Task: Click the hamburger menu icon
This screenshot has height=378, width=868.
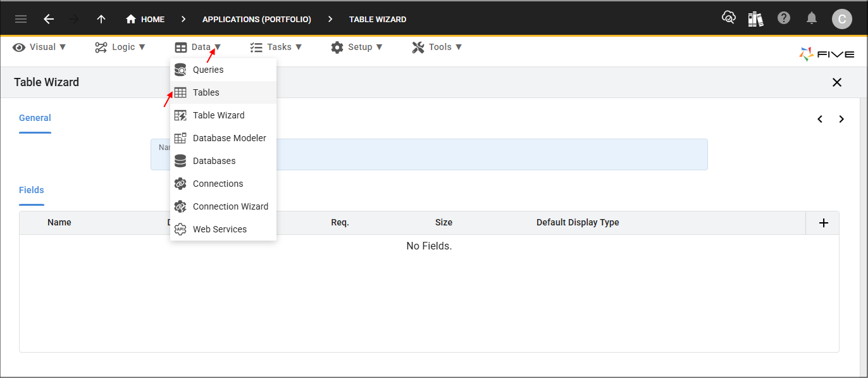Action: [21, 19]
